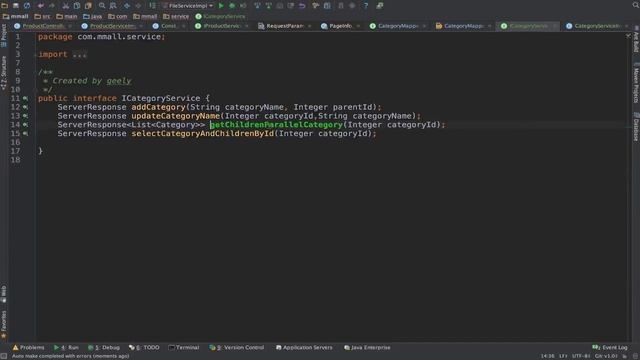Click ICategoryService breadcrumb item
640x360 pixels.
(x=220, y=16)
